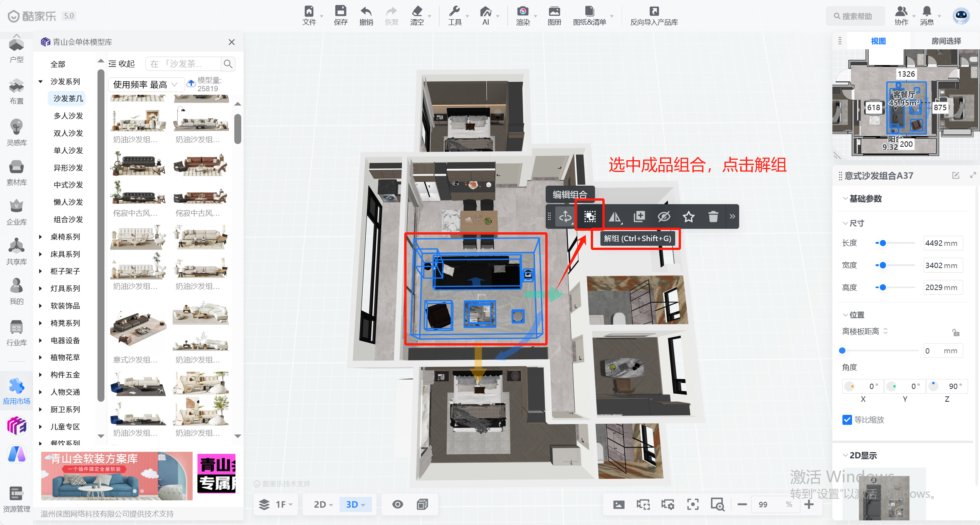Click the model search input field

(x=183, y=64)
